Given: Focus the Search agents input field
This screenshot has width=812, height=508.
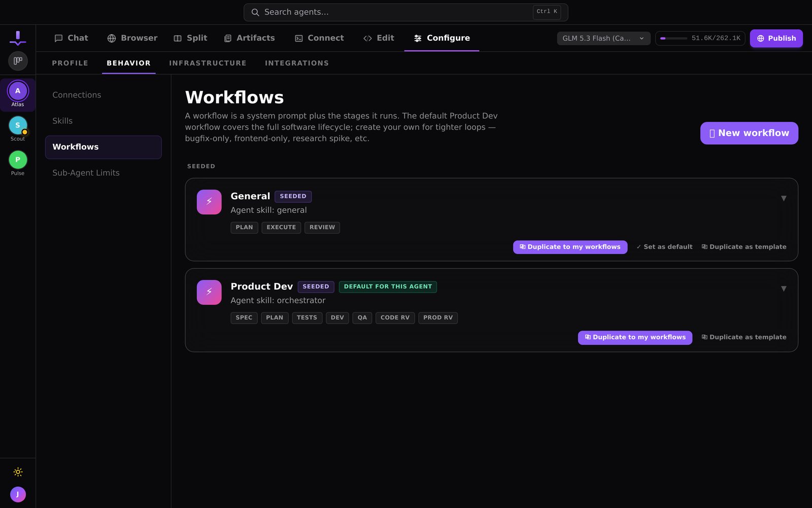Looking at the screenshot, I should [405, 12].
